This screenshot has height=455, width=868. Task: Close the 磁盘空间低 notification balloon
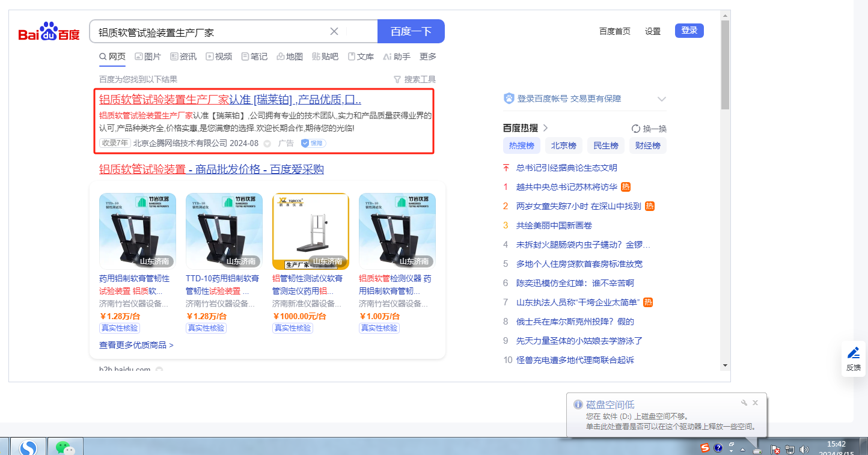756,403
